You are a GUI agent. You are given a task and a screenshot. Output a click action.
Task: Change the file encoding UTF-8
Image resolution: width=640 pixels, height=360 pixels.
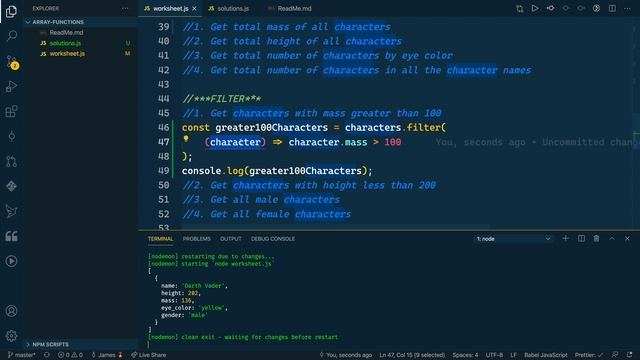494,355
